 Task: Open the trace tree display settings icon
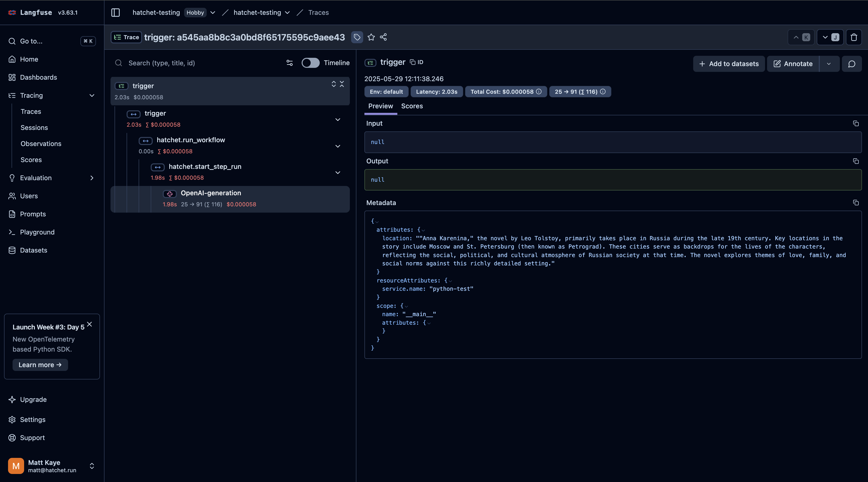coord(289,63)
